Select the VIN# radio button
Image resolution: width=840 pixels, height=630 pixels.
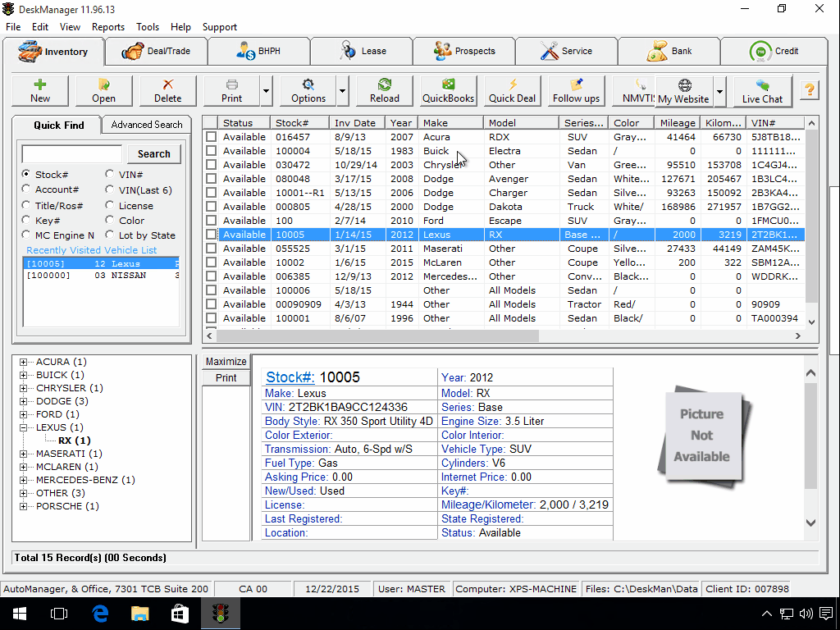(109, 174)
